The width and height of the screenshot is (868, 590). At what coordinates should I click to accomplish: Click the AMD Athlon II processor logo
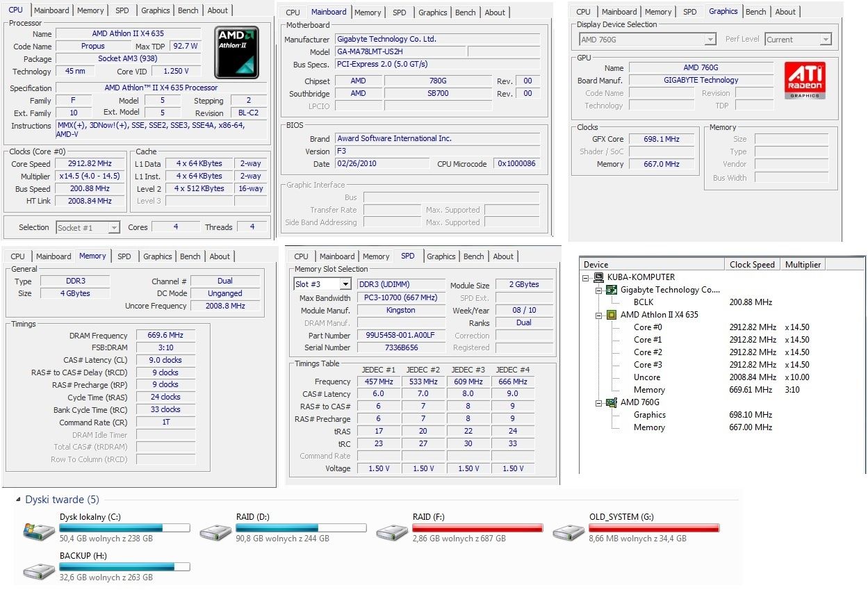236,52
